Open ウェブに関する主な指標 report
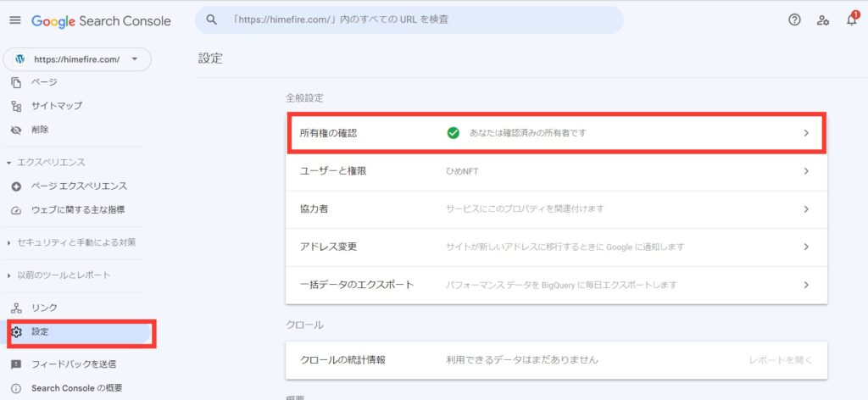The image size is (868, 400). coord(77,209)
